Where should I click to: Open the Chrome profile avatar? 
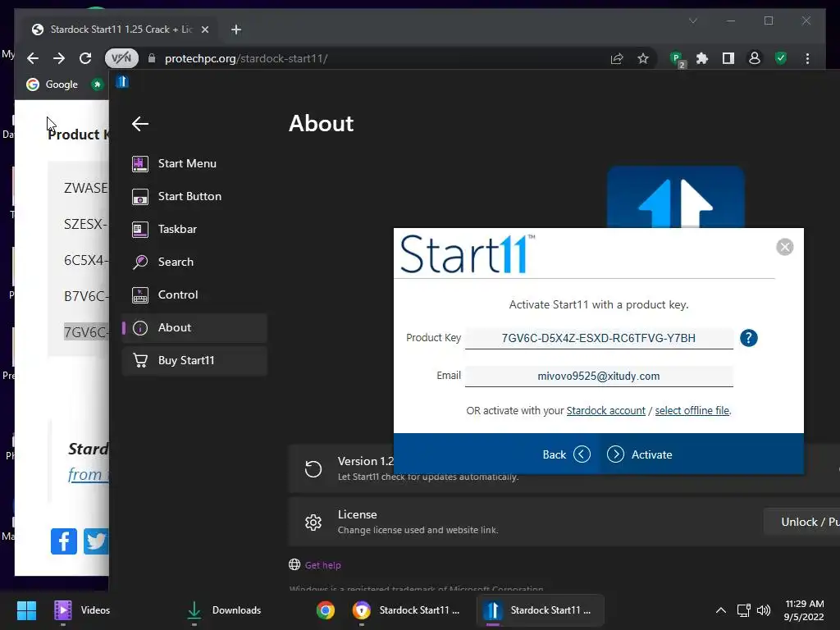[x=755, y=58]
